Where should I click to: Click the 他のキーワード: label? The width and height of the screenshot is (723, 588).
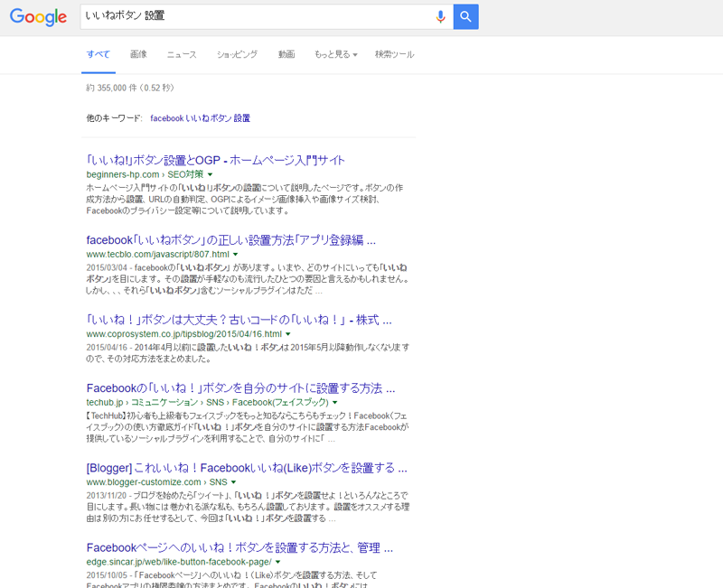[115, 118]
